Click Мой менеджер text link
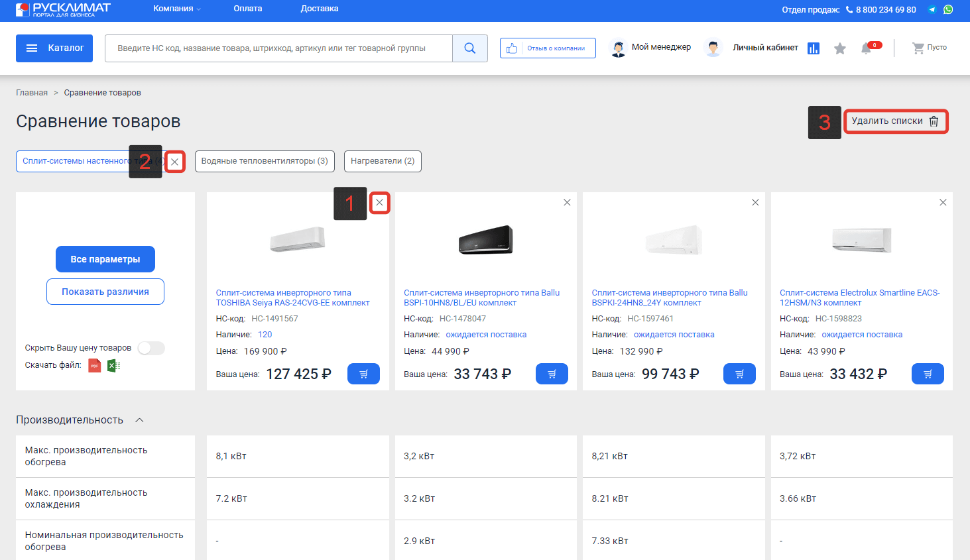This screenshot has width=970, height=560. [x=661, y=47]
